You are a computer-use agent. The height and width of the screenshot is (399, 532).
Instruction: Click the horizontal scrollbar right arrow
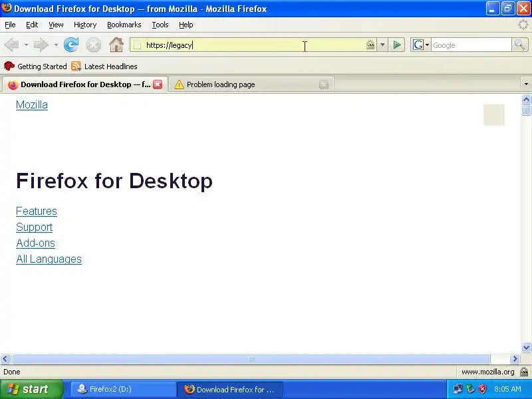coord(515,358)
